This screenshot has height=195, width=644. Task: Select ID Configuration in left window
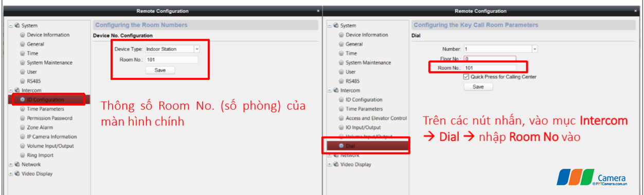45,100
